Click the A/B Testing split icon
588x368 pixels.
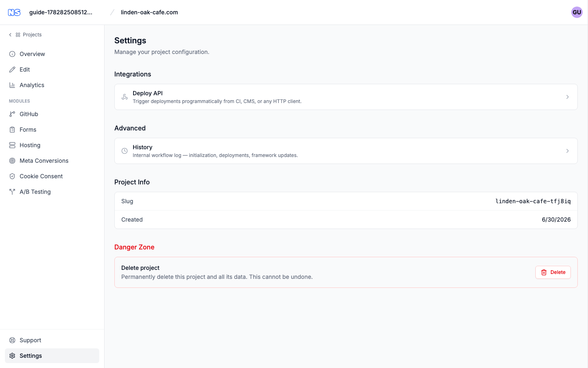(12, 192)
